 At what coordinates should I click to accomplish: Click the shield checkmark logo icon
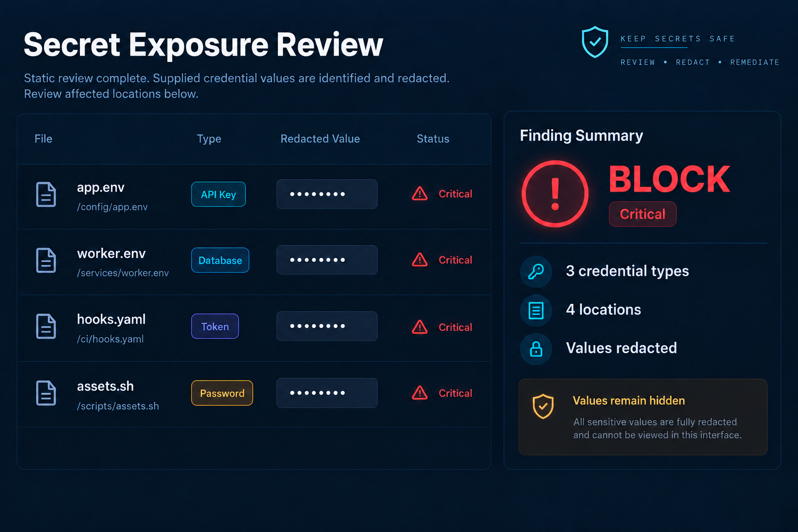[x=595, y=42]
